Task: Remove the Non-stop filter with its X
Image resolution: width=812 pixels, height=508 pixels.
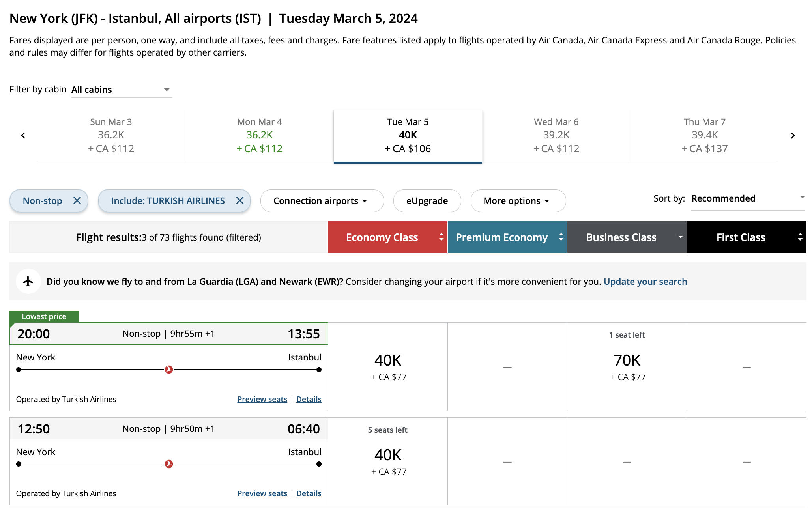Action: (77, 201)
